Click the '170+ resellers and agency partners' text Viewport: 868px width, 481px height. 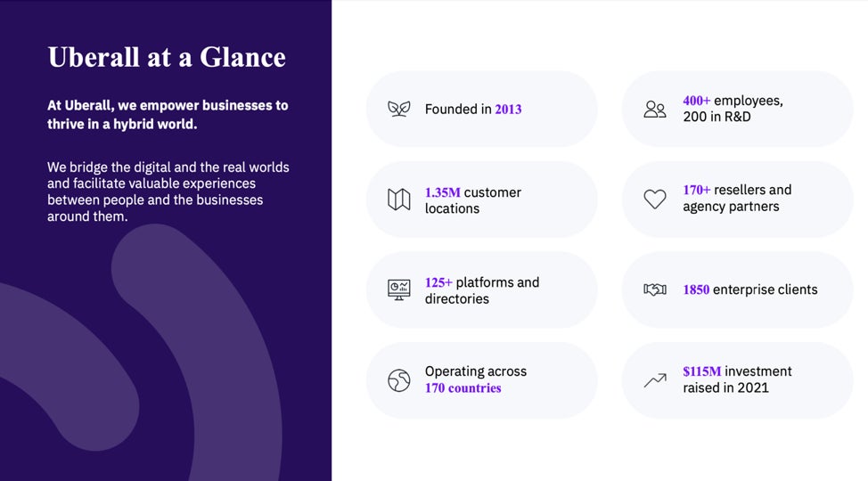click(737, 198)
